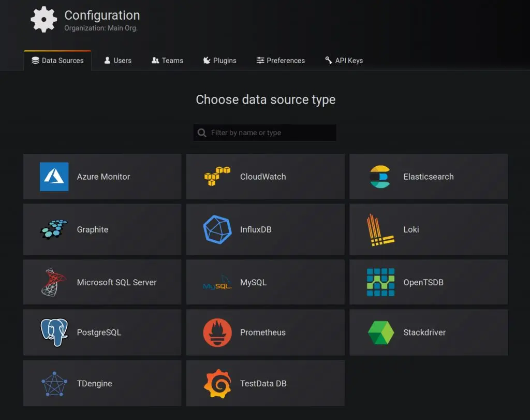530x420 pixels.
Task: Click the Azure Monitor logo icon
Action: point(54,177)
